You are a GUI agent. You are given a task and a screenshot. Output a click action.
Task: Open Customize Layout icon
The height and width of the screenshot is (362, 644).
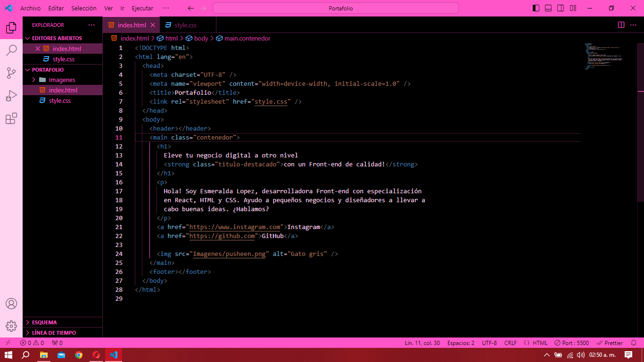pos(573,8)
